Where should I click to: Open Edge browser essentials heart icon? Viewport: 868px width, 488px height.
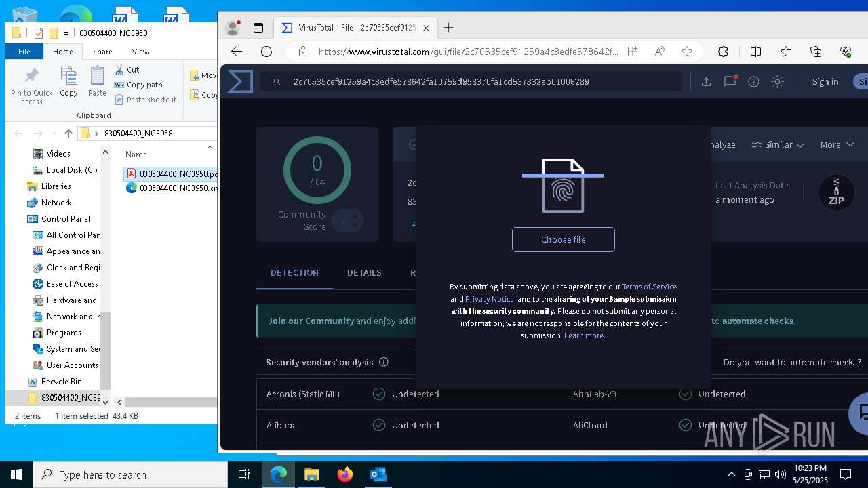coord(846,52)
